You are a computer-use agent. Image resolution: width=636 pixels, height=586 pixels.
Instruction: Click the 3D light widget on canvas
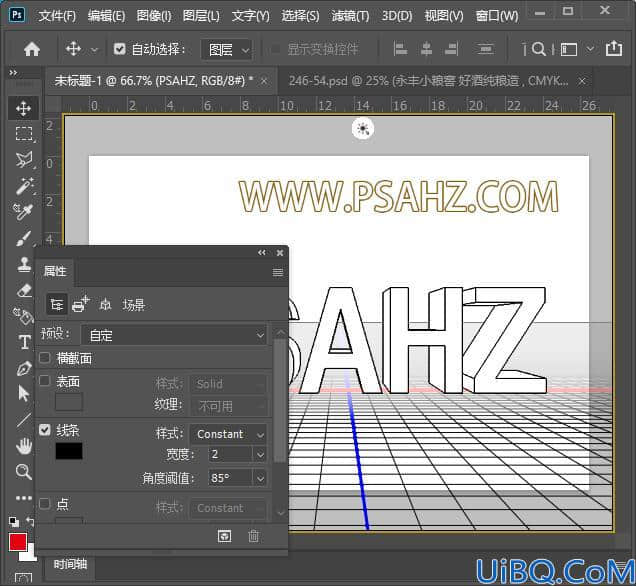(x=363, y=129)
